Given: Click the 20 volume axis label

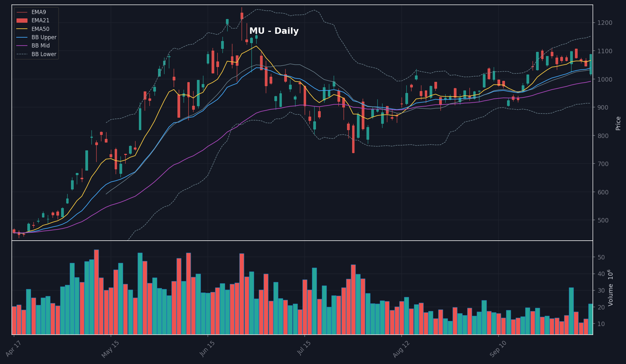Looking at the screenshot, I should (x=602, y=307).
